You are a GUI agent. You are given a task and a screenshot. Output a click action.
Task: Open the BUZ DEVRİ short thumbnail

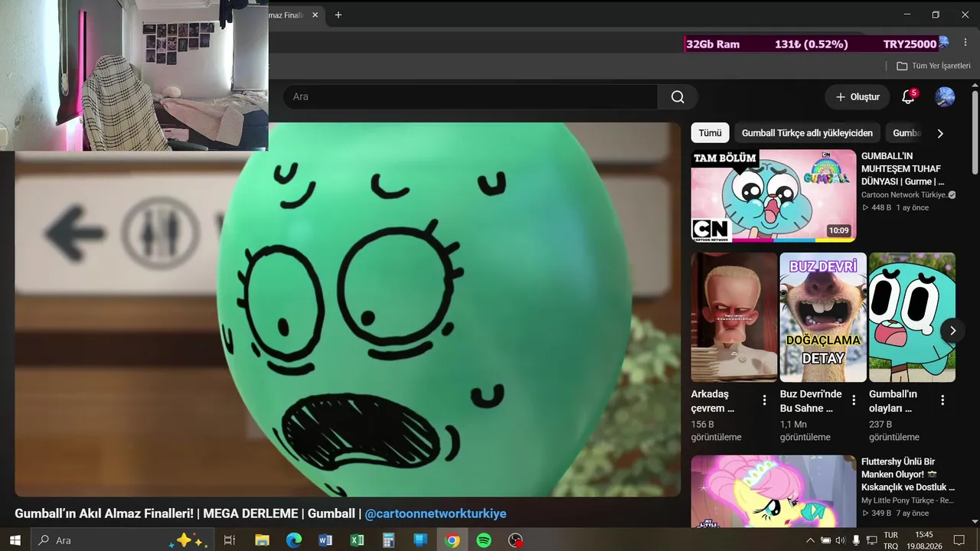[x=823, y=317]
